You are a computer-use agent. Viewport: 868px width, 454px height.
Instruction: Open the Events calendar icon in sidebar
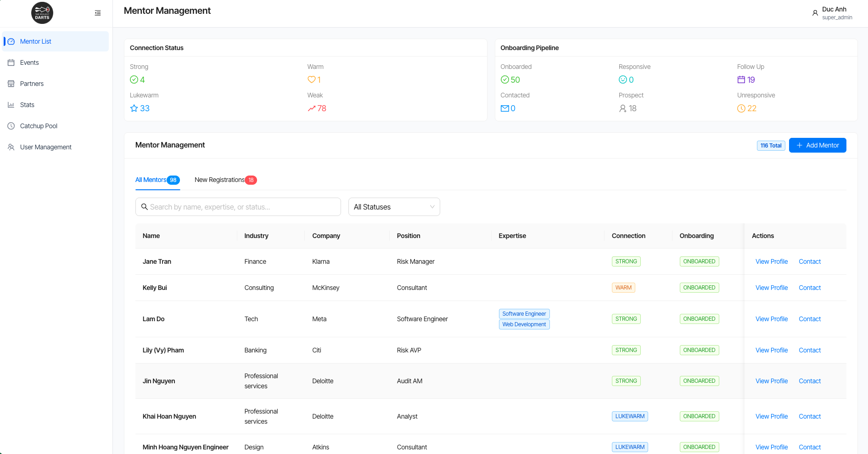point(11,62)
